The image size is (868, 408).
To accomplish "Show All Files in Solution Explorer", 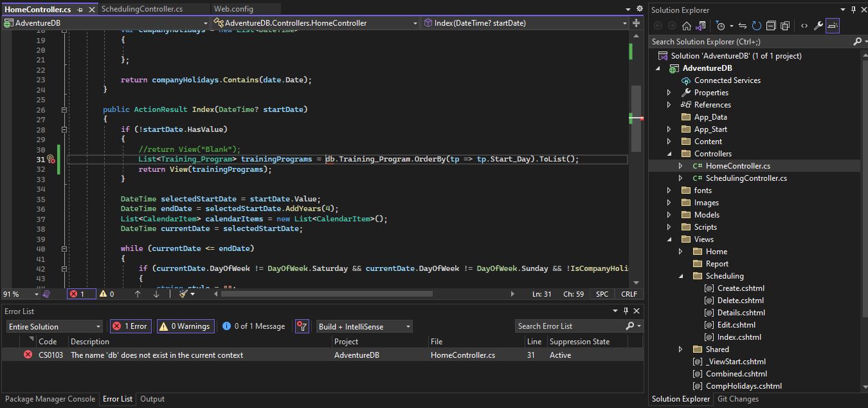I will pyautogui.click(x=786, y=26).
